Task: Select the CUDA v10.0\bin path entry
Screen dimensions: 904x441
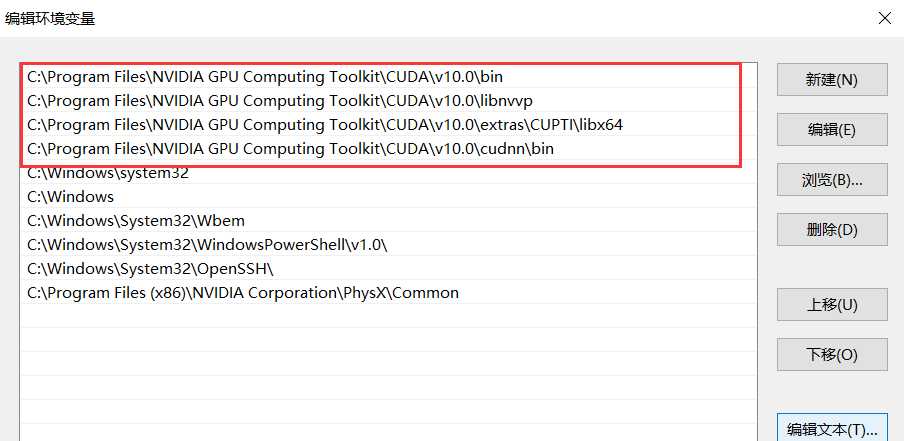Action: 272,76
